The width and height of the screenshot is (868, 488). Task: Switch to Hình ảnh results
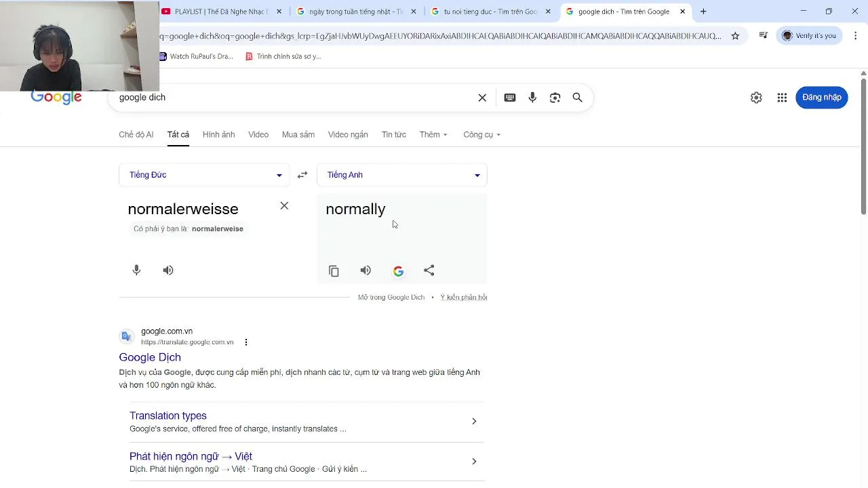[x=218, y=135]
